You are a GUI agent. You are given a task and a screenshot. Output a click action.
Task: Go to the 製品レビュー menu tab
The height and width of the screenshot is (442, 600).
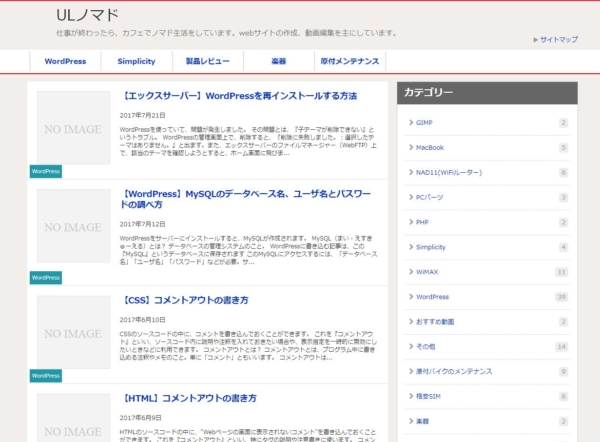[x=207, y=62]
